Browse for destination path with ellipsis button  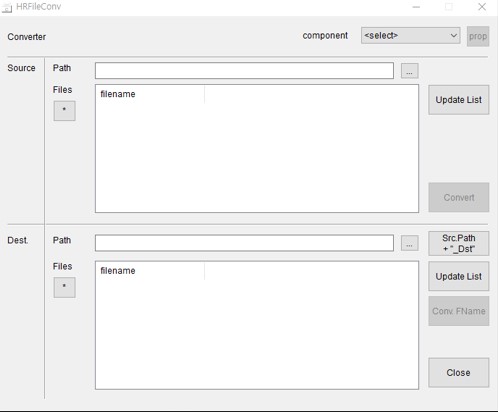coord(409,244)
